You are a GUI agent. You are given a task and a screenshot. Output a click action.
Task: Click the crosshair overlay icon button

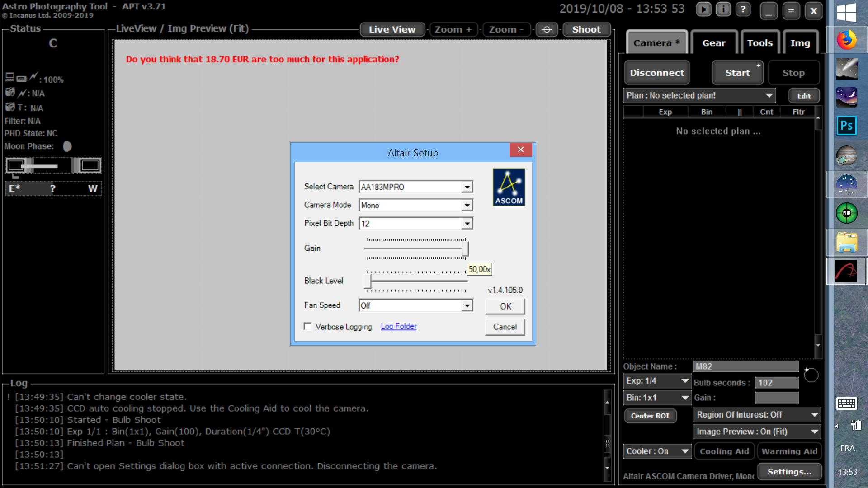[x=547, y=30]
